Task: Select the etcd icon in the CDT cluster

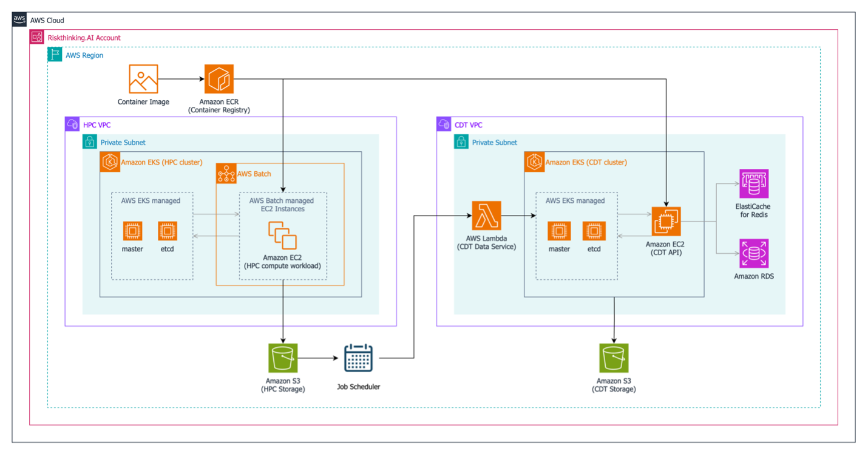Action: (593, 231)
